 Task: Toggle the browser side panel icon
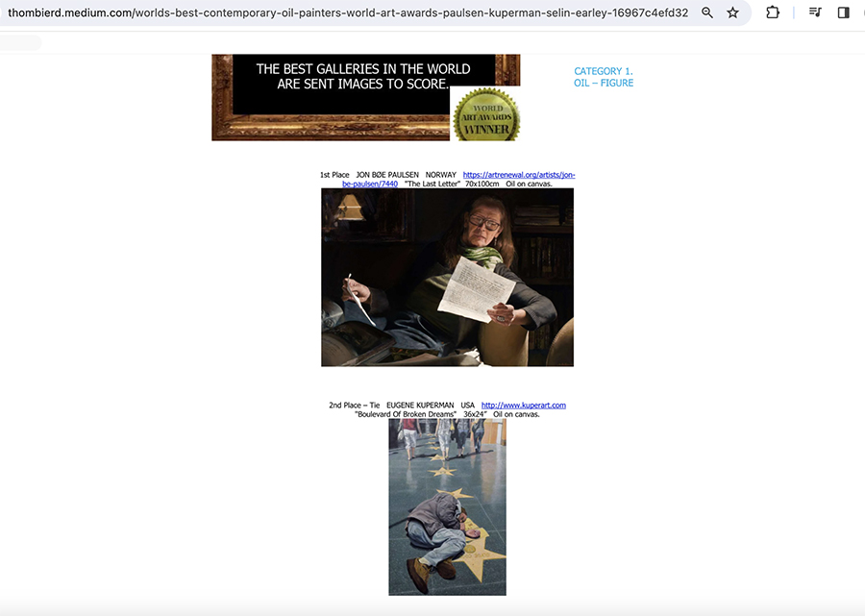[843, 12]
